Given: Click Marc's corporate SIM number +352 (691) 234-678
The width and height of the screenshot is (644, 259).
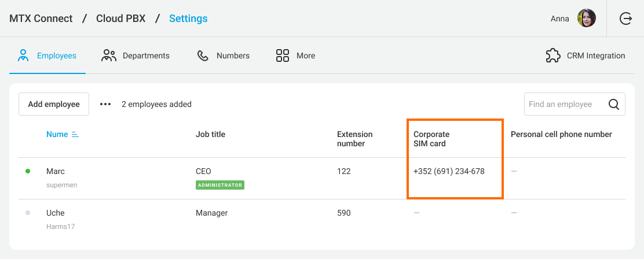Looking at the screenshot, I should click(x=449, y=171).
